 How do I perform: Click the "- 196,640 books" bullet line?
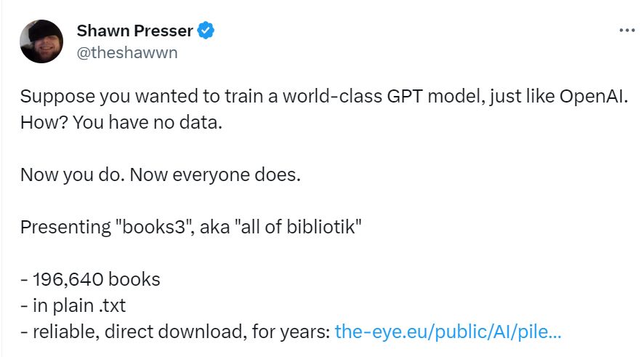pos(90,279)
